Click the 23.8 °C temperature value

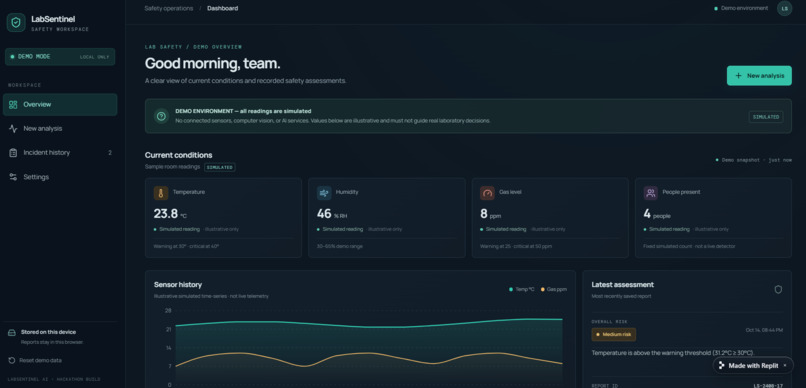click(x=170, y=214)
